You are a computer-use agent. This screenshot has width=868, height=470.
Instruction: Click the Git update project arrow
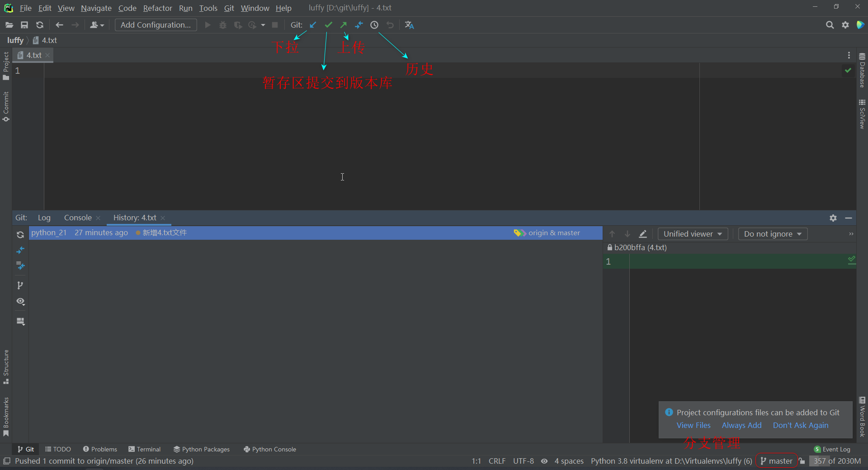(x=313, y=25)
